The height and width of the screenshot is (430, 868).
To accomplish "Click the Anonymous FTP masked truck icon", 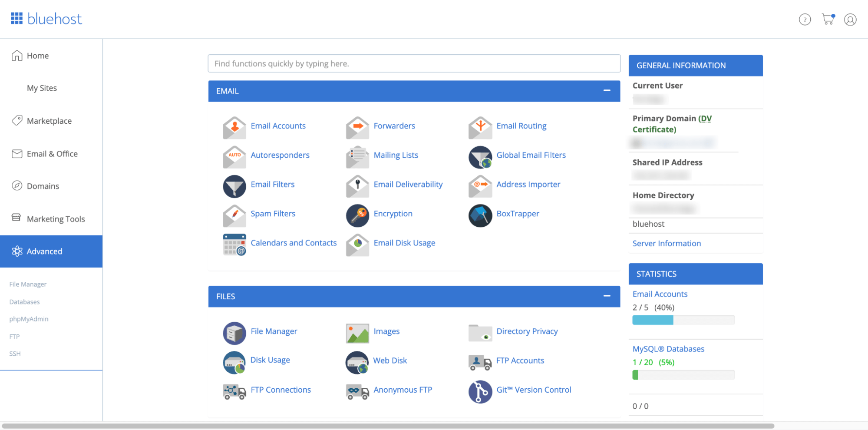I will point(357,391).
